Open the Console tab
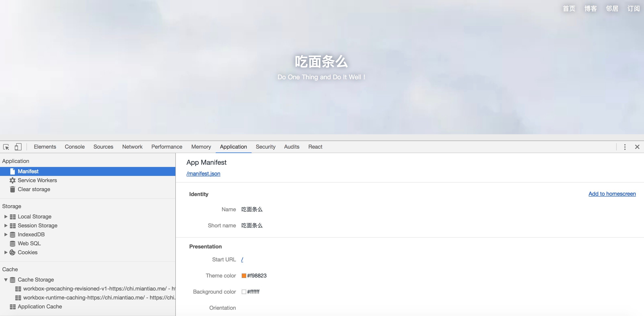644x316 pixels. click(x=74, y=147)
